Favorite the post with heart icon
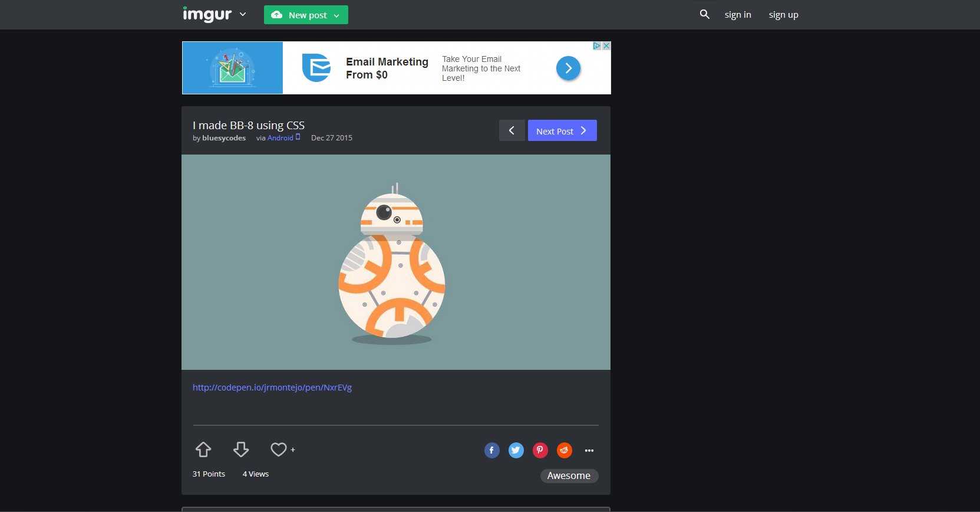The width and height of the screenshot is (980, 512). [279, 449]
